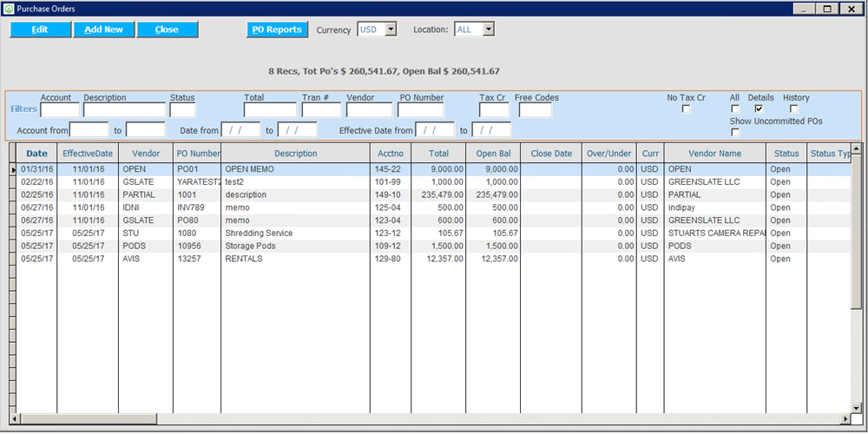Screen dimensions: 868x434
Task: Open PO Reports
Action: point(277,30)
